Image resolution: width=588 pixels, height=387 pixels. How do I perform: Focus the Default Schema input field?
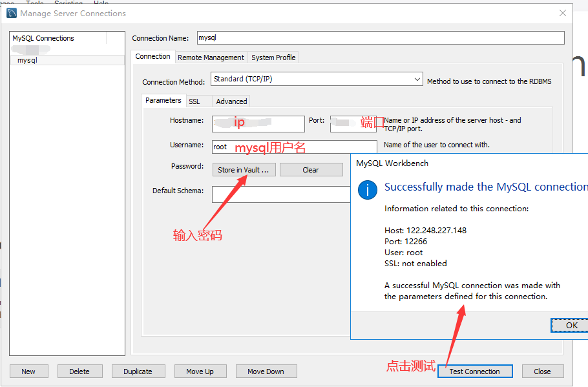[x=281, y=194]
